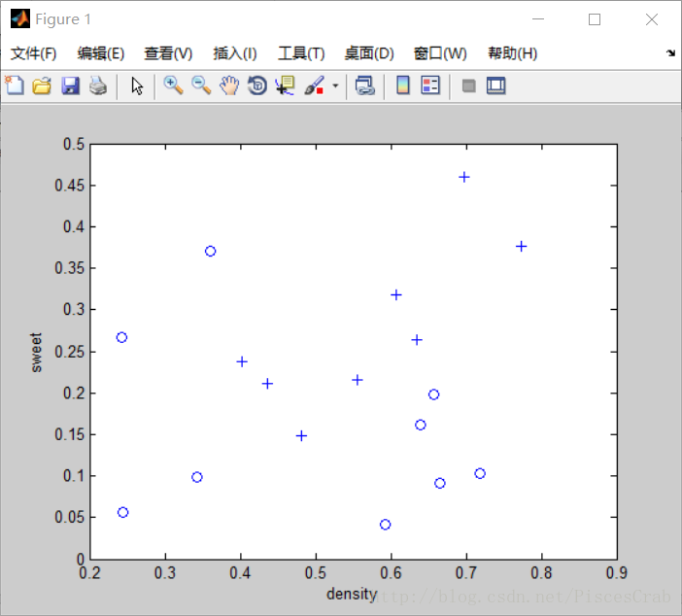Select the Edit Plot arrow tool
Viewport: 682px width, 616px height.
point(137,86)
